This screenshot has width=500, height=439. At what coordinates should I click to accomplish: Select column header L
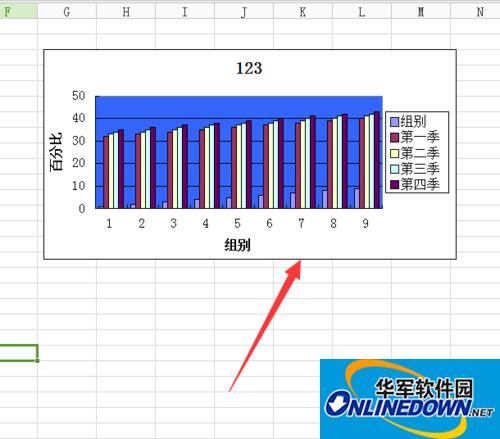pyautogui.click(x=362, y=12)
